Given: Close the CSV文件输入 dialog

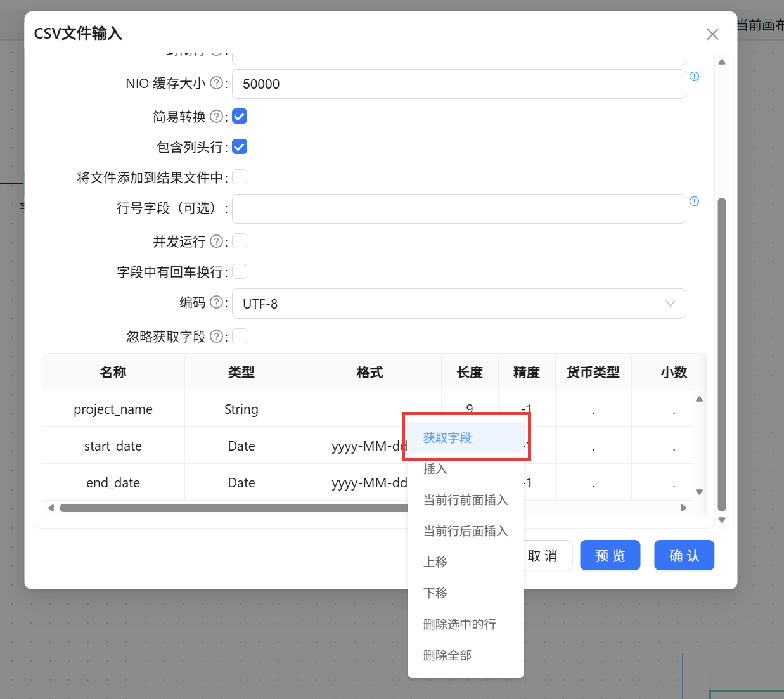Looking at the screenshot, I should (712, 34).
